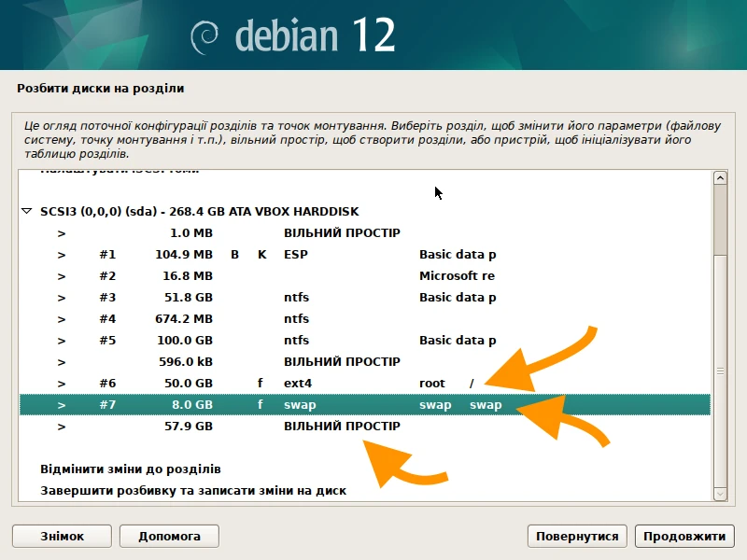Click the scrollbar down arrow
This screenshot has height=560, width=747.
click(720, 495)
